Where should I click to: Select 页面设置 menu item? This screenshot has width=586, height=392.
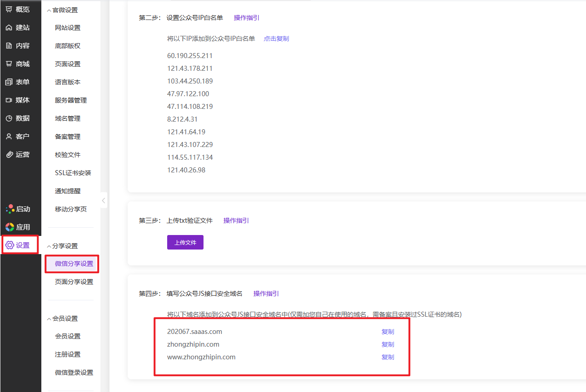point(68,64)
